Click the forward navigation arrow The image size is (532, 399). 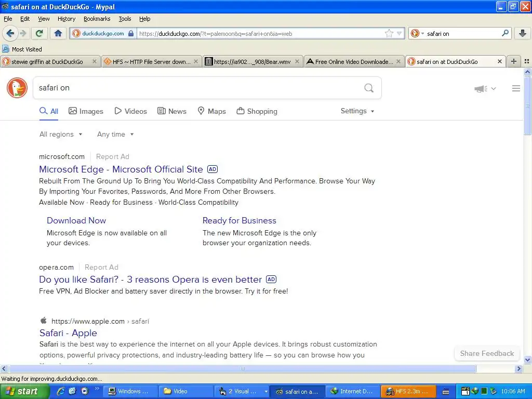(23, 33)
